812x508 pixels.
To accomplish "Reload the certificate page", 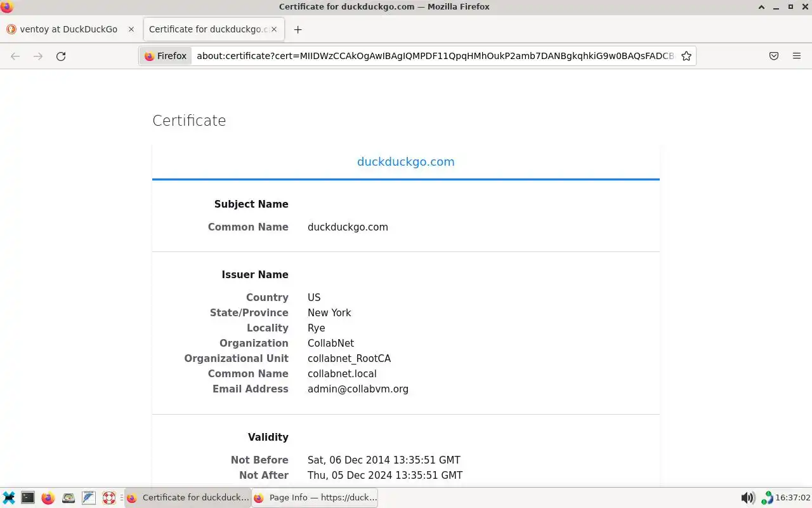I will (x=61, y=56).
